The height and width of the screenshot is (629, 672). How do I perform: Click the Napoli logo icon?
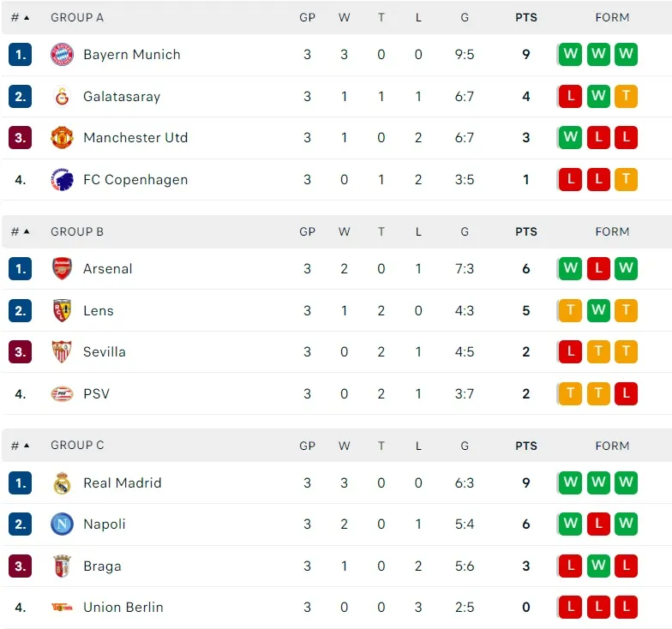coord(62,524)
